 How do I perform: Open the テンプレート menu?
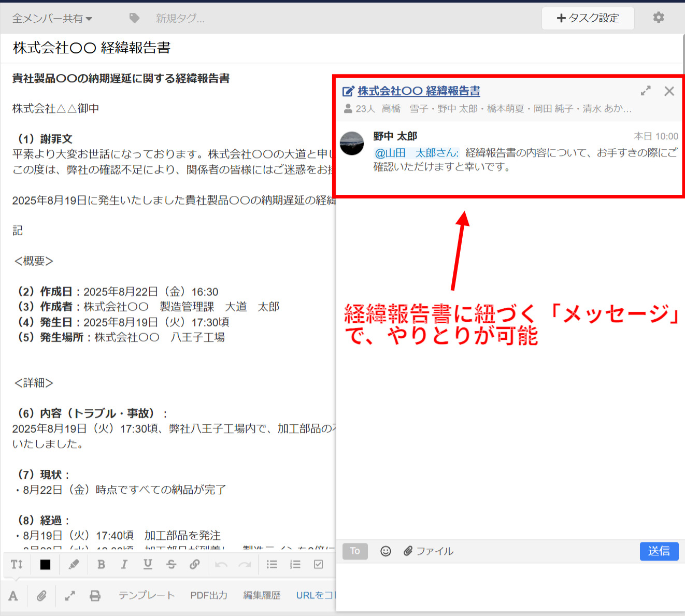point(147,595)
